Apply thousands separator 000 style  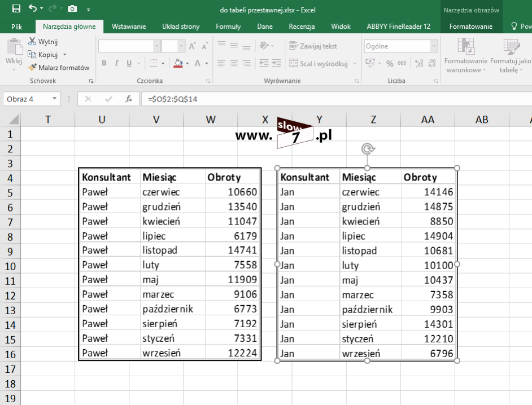(x=402, y=63)
